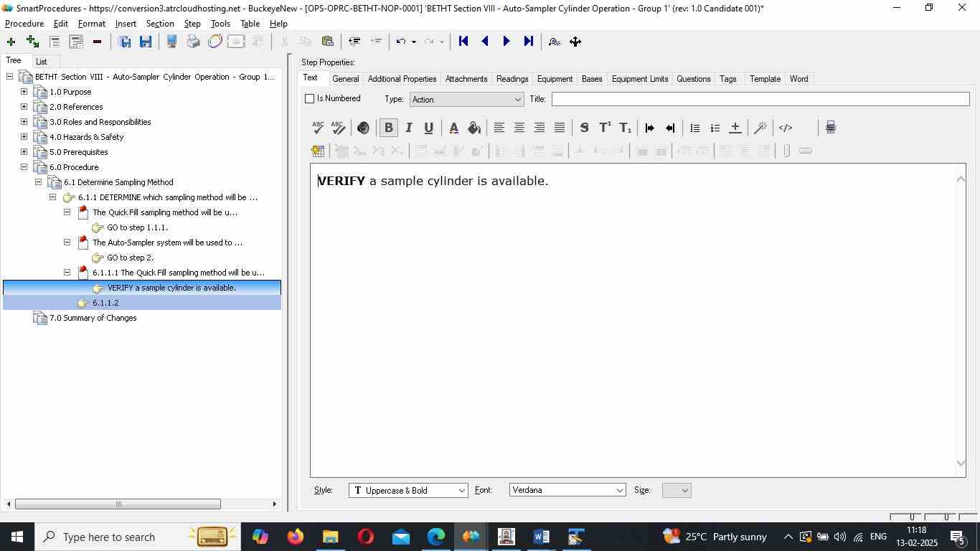Toggle underline formatting
This screenshot has width=980, height=551.
click(428, 128)
